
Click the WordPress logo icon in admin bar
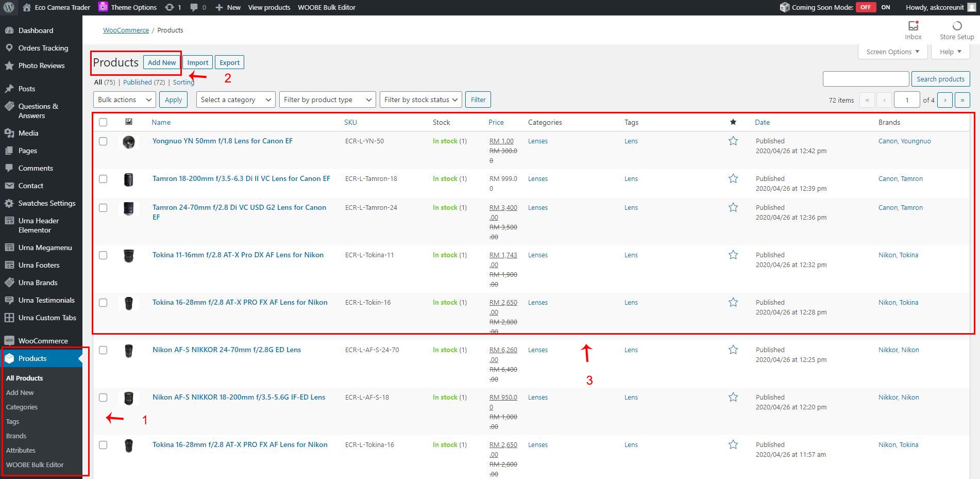tap(9, 7)
